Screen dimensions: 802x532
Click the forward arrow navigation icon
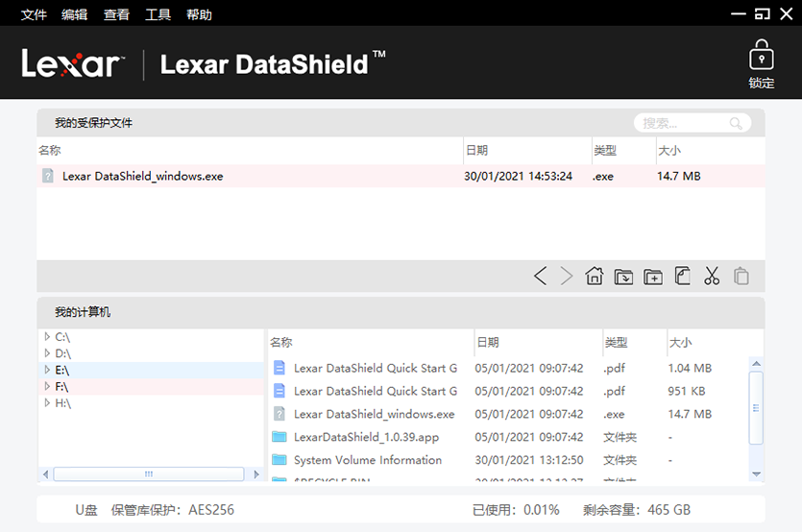567,276
